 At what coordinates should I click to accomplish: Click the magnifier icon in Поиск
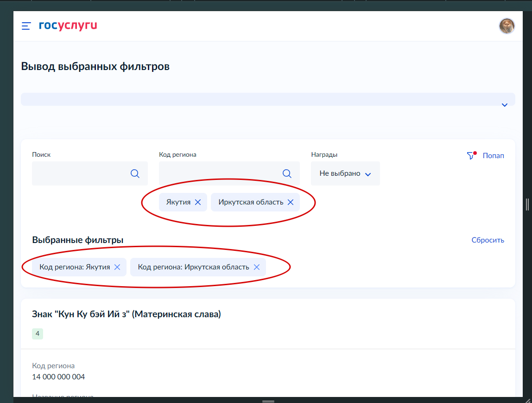[x=135, y=173]
